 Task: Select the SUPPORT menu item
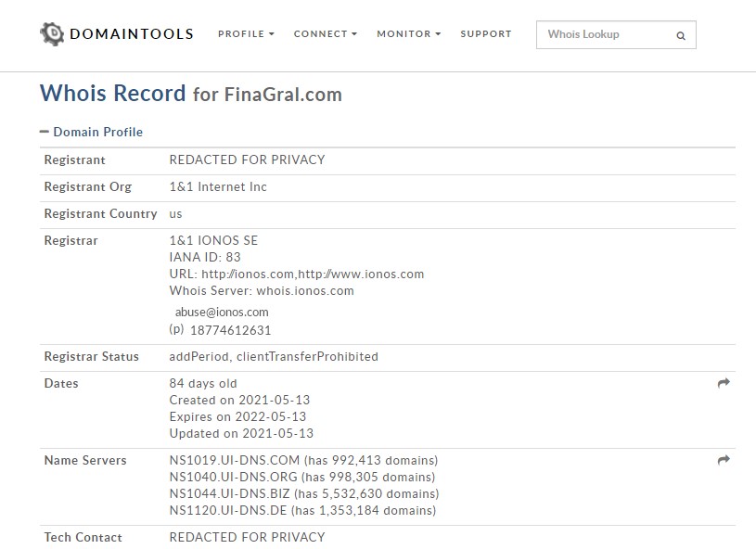click(485, 33)
